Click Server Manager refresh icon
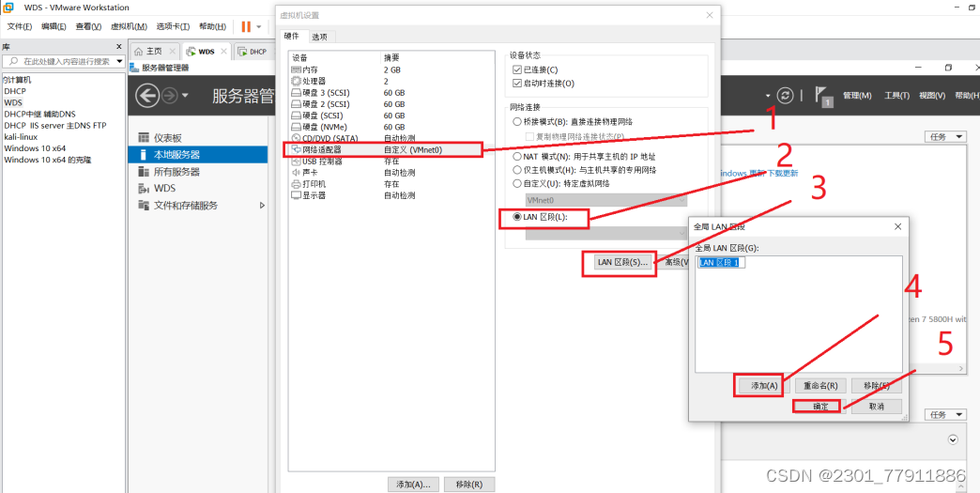This screenshot has height=493, width=980. (785, 96)
